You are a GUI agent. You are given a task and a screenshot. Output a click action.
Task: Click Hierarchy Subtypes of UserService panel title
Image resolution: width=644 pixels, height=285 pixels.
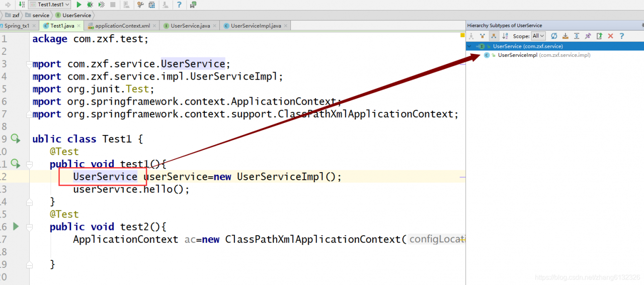505,25
